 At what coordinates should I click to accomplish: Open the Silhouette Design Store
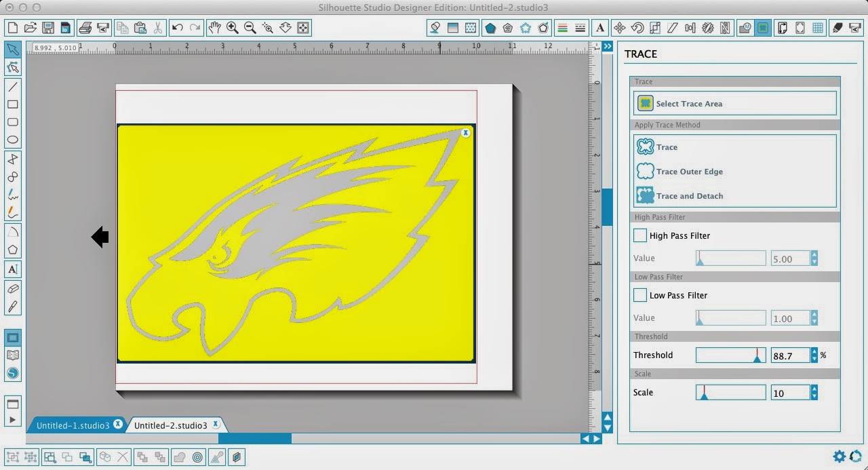12,372
